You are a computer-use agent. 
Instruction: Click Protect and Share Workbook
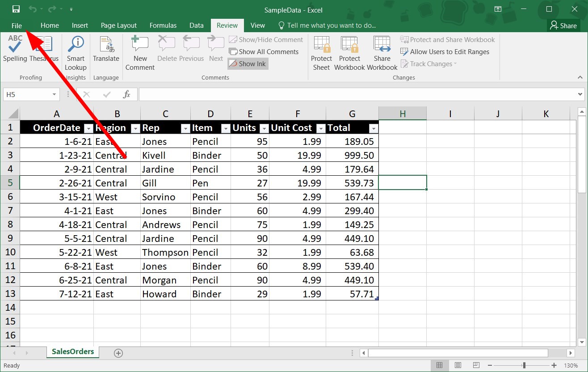(448, 39)
